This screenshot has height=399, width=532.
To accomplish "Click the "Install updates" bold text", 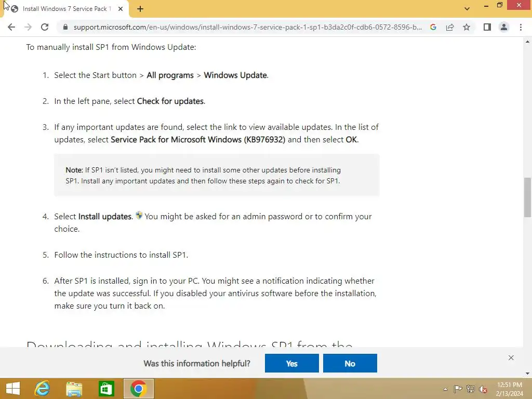I will [105, 217].
